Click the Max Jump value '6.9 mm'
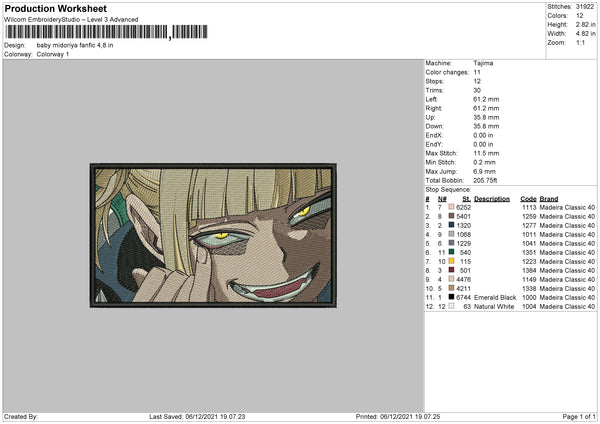This screenshot has width=600, height=424. (484, 171)
